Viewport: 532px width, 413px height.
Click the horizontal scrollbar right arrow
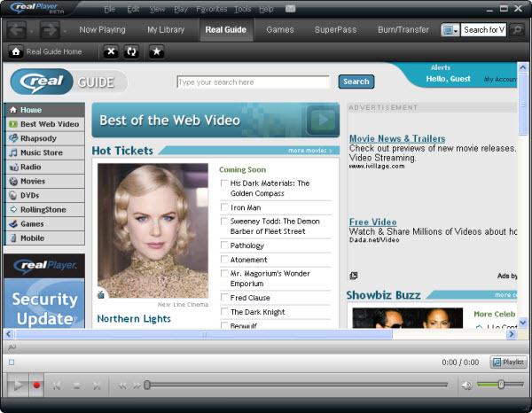[512, 334]
